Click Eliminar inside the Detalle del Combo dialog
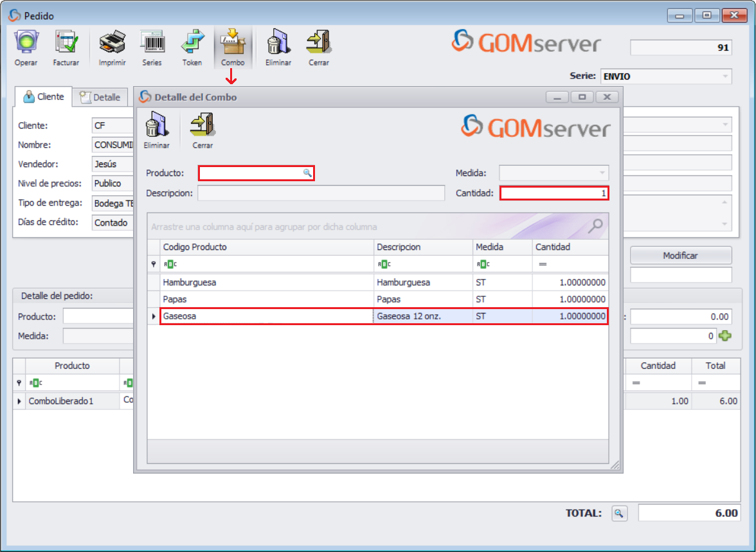Screen dimensions: 756x552 (156, 129)
